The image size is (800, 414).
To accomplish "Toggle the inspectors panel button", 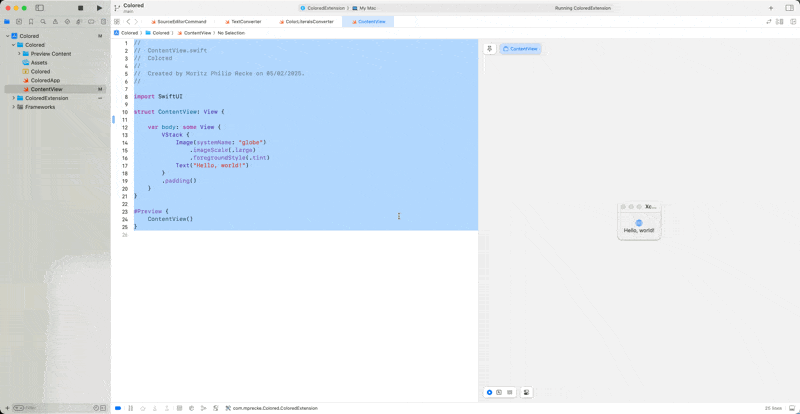I will pos(789,8).
